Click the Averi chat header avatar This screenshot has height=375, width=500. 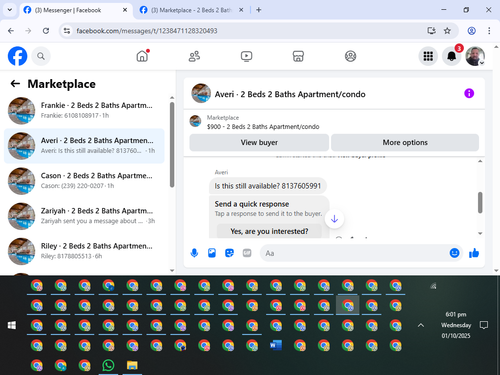(x=201, y=93)
